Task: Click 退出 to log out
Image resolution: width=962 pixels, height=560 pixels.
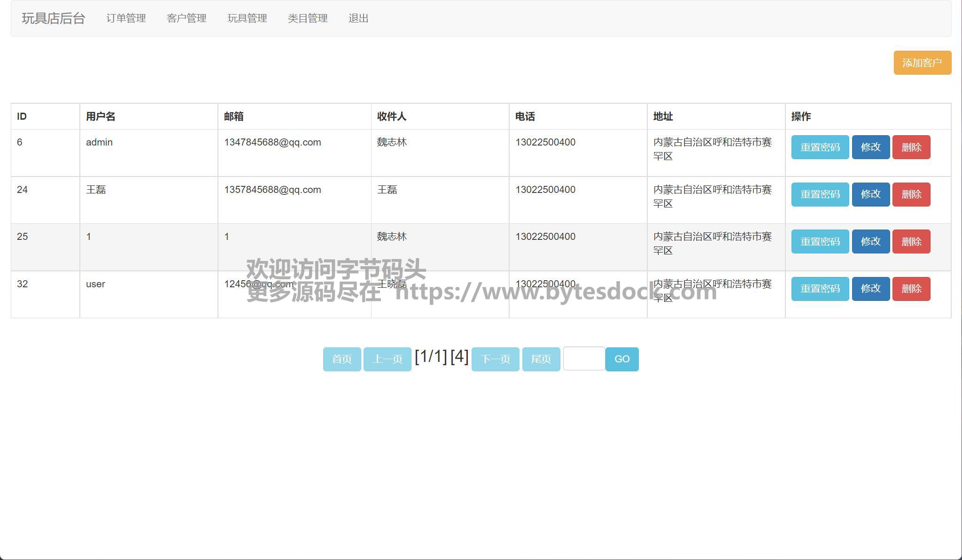Action: tap(358, 18)
